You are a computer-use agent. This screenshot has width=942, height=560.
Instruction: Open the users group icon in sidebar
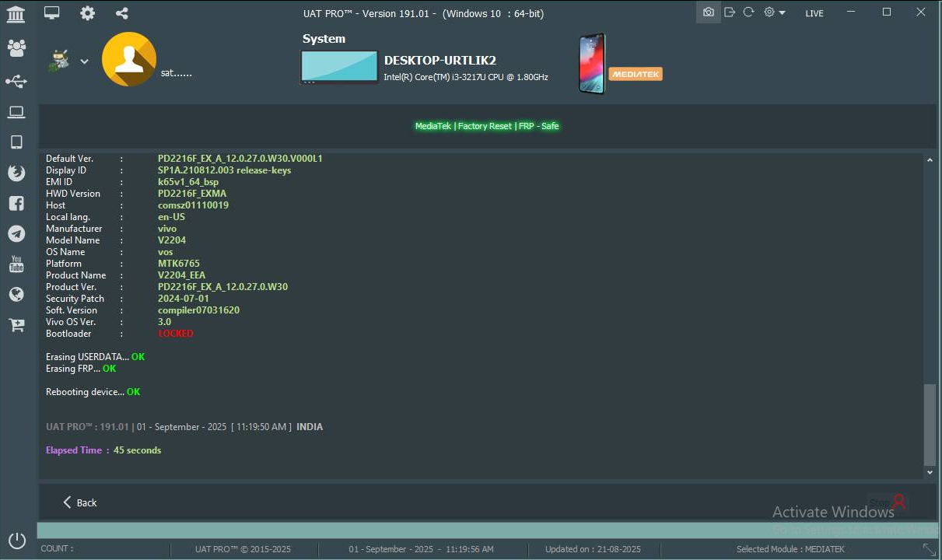16,47
